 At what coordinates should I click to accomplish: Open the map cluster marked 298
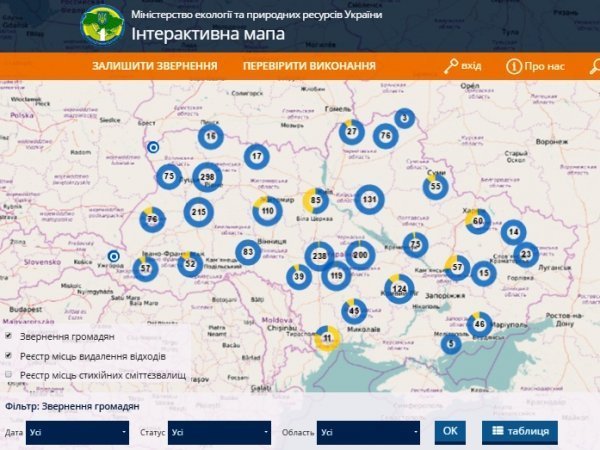click(207, 177)
